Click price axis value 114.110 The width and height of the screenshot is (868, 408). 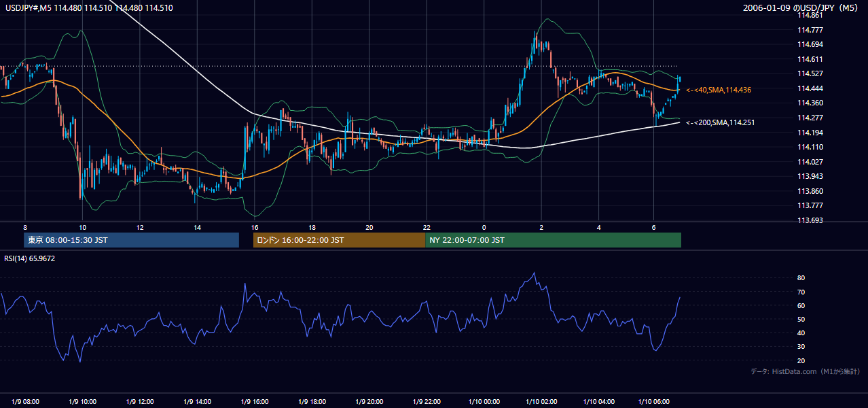810,147
